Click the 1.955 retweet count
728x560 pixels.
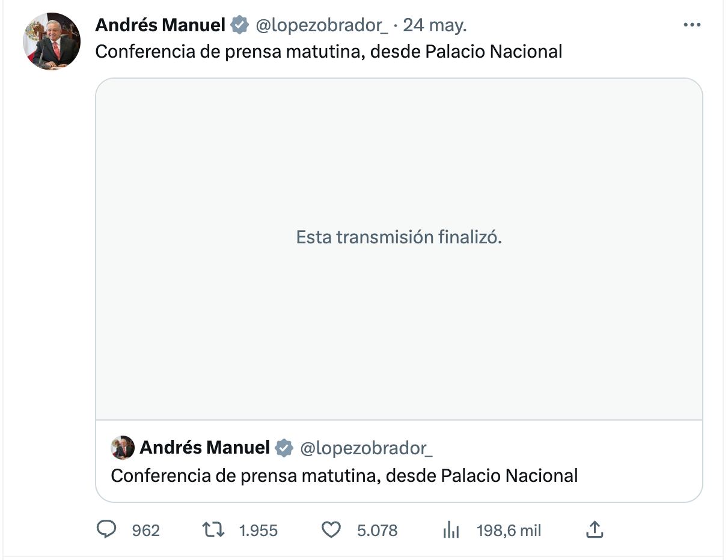point(258,530)
